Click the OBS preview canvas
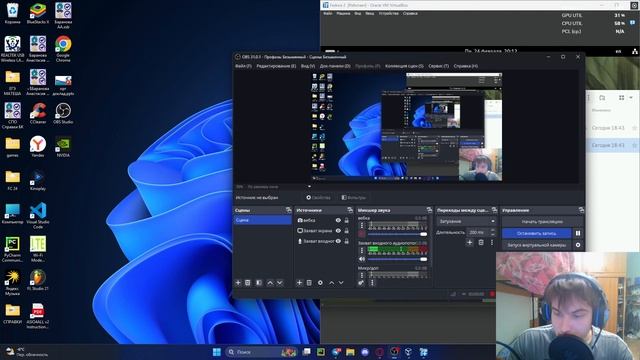 [407, 127]
